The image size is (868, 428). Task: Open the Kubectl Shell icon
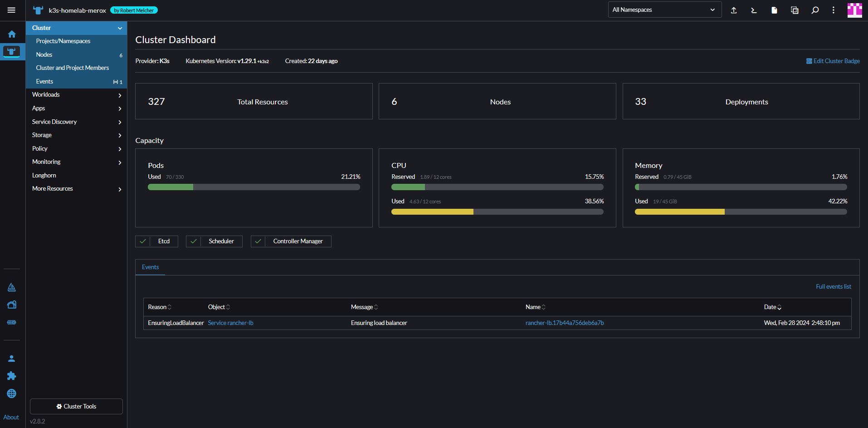pos(754,10)
